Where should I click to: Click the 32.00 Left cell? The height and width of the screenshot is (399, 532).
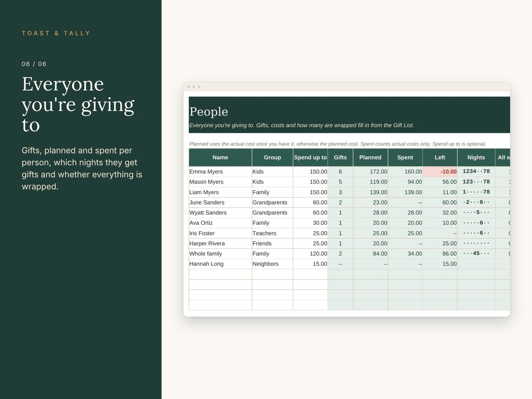pos(440,213)
